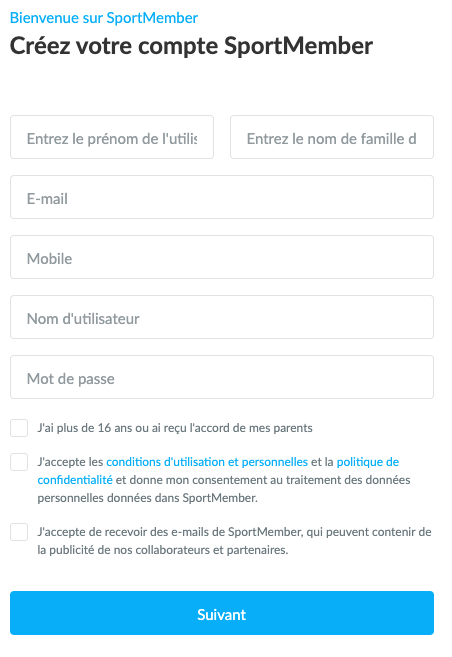This screenshot has width=452, height=657.
Task: Enable the SportMember e-mails opt-in checkbox
Action: [19, 532]
